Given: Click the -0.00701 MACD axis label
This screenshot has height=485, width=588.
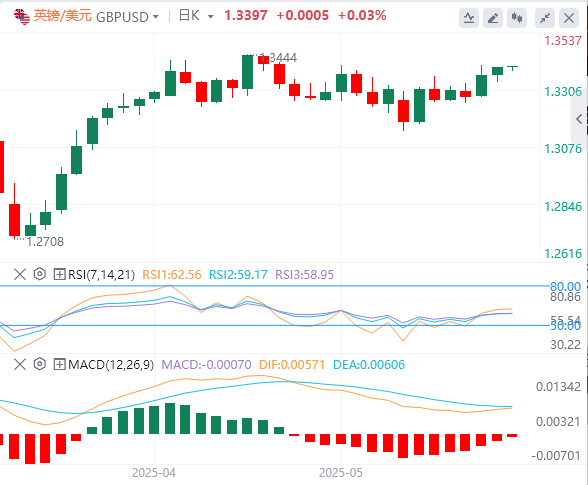Looking at the screenshot, I should tap(556, 456).
